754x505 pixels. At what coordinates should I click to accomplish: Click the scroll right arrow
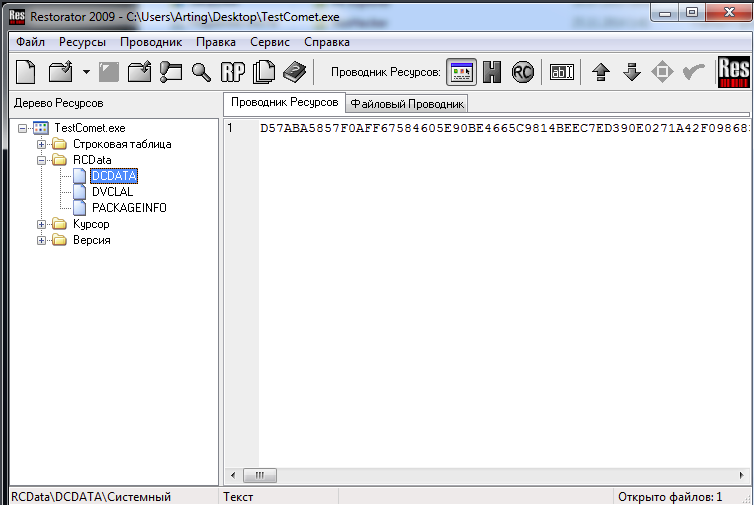[x=741, y=476]
